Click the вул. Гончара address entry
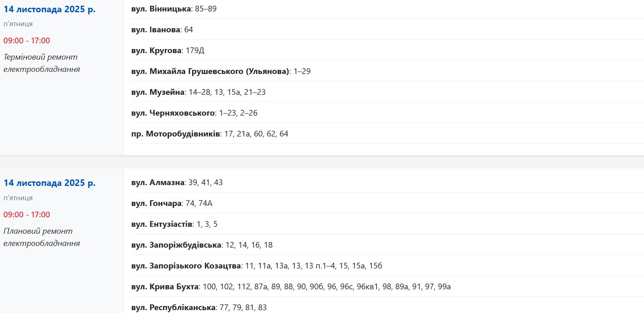 point(172,203)
